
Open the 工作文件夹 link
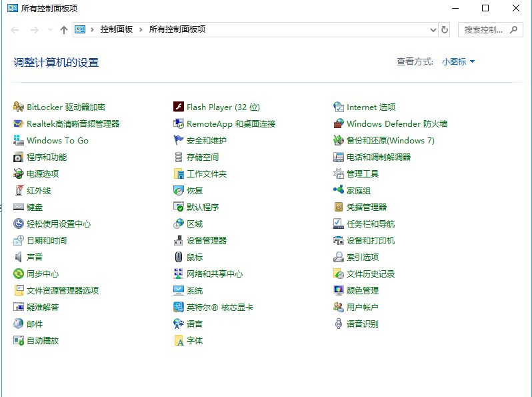click(207, 173)
